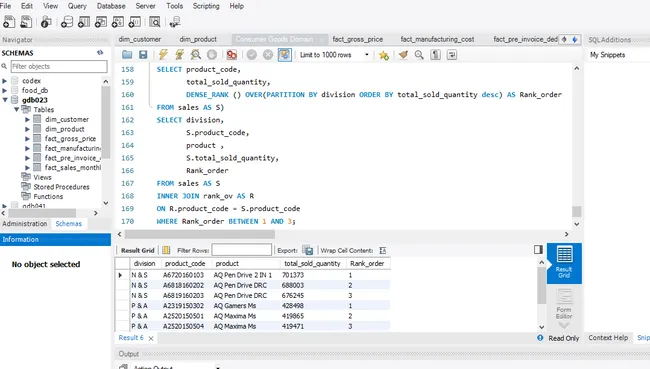Image resolution: width=650 pixels, height=369 pixels.
Task: Toggle invisible characters display
Action: (x=435, y=55)
